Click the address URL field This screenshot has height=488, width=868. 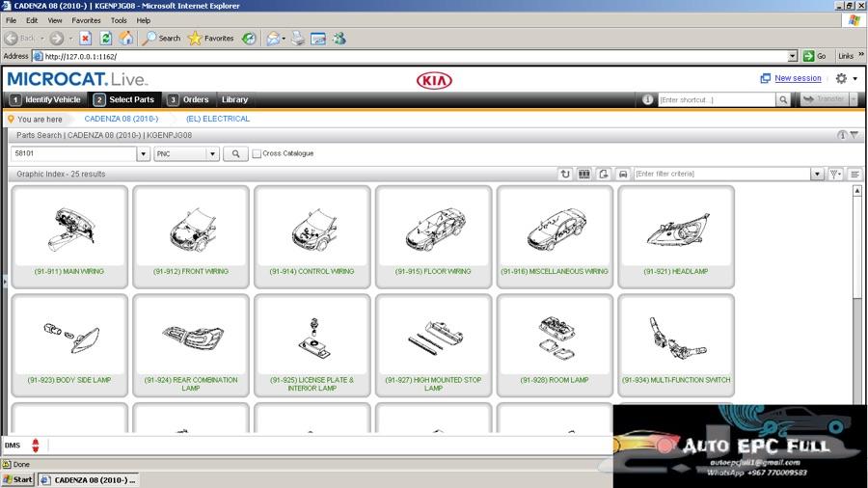(x=410, y=56)
